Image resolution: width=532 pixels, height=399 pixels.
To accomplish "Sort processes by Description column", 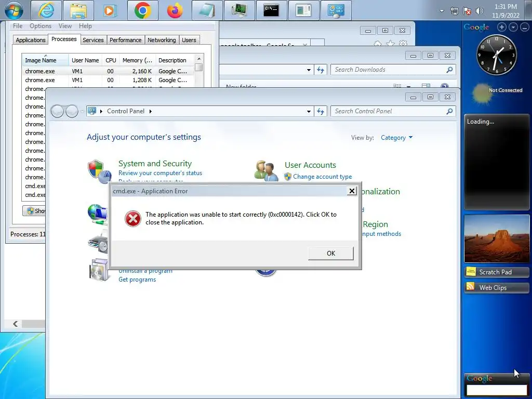I will pos(175,60).
